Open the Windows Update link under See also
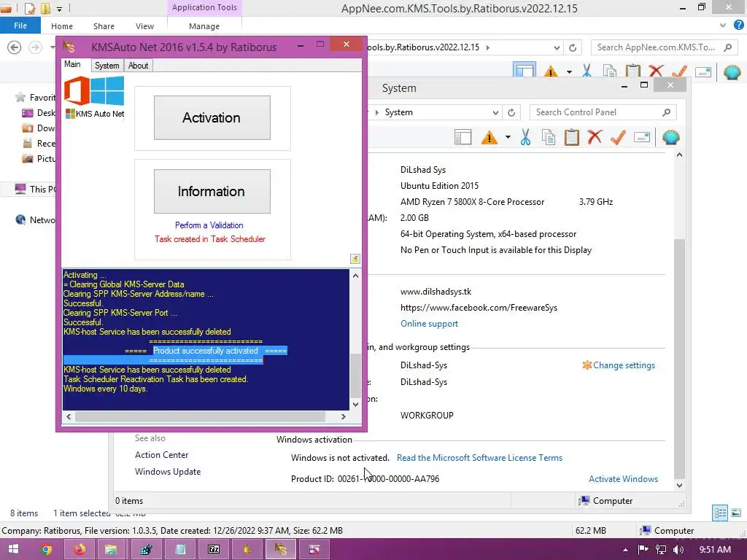747x560 pixels. (x=168, y=472)
